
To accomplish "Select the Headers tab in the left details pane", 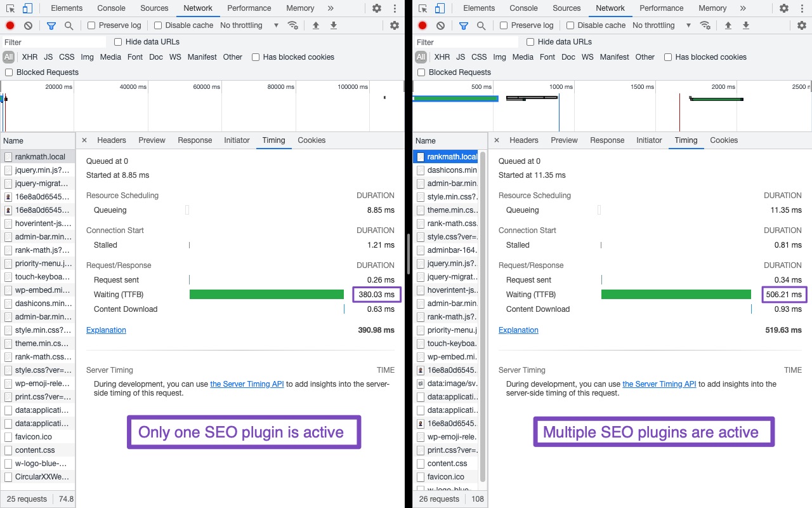I will (112, 140).
